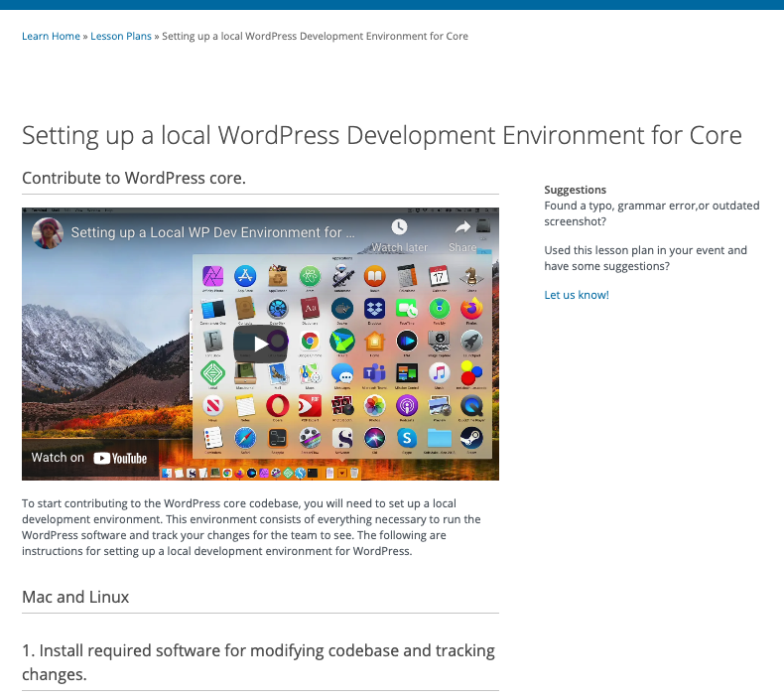Click the current page title in breadcrumb
The image size is (784, 698).
[x=315, y=36]
